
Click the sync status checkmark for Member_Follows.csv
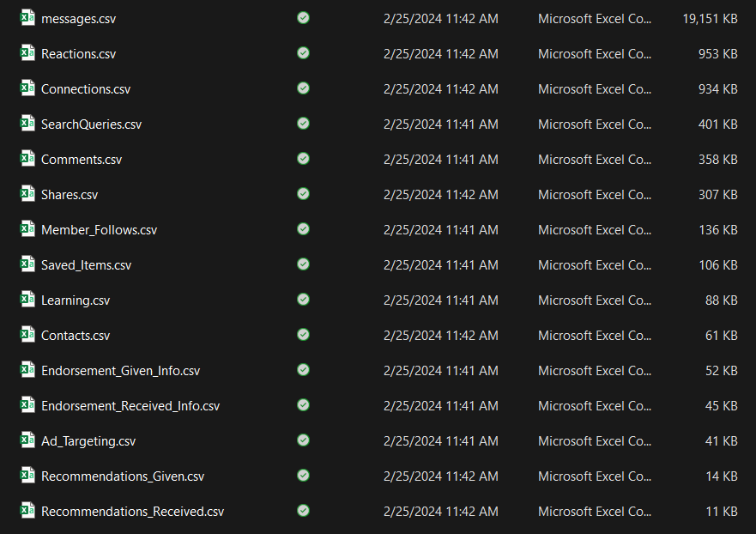[x=303, y=229]
